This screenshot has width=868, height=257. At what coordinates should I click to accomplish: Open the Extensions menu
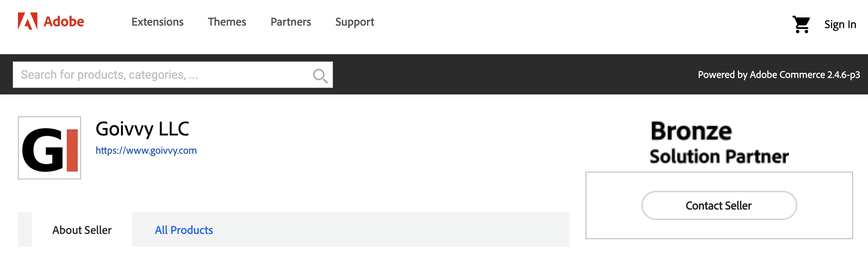(x=157, y=22)
